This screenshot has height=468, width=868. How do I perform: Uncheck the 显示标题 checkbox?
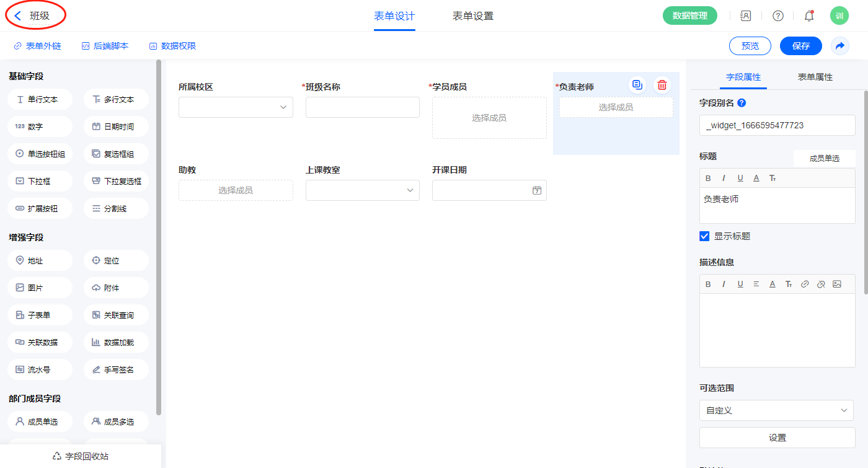[x=704, y=236]
